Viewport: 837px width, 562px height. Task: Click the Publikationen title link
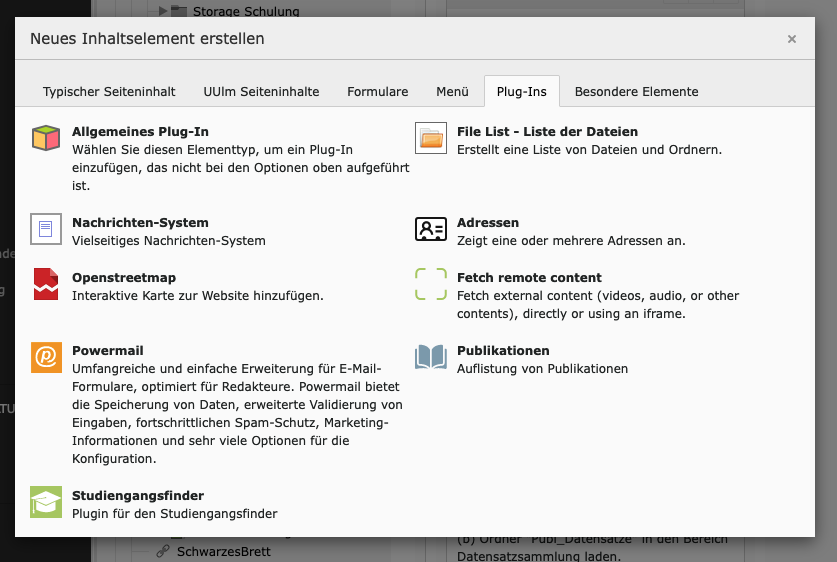(x=503, y=351)
